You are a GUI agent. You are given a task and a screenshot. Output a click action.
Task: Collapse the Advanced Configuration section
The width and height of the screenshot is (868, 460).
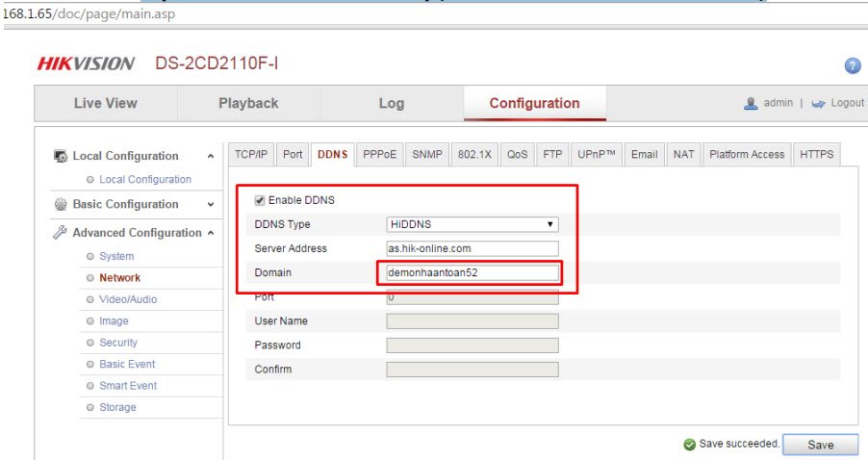pyautogui.click(x=209, y=233)
